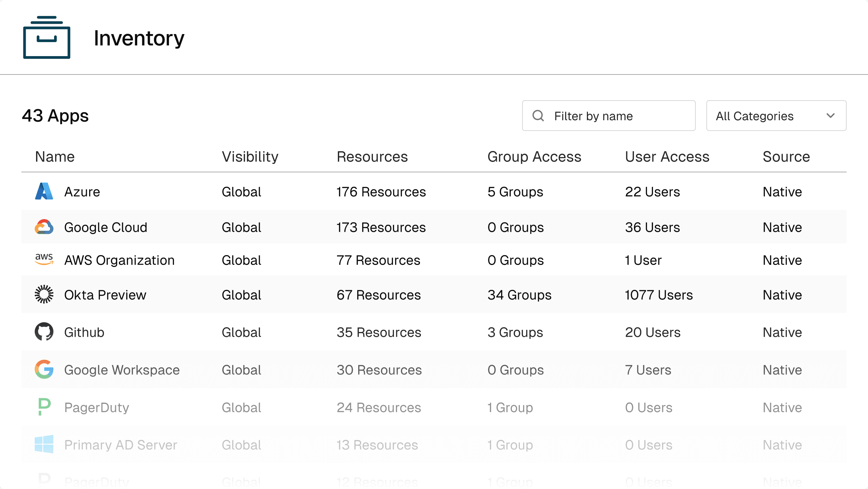Open the All Categories dropdown
Viewport: 868px width, 489px height.
point(776,116)
